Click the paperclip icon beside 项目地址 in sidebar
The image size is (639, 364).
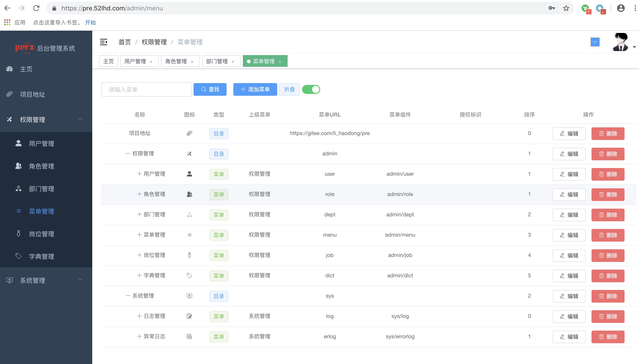(9, 94)
